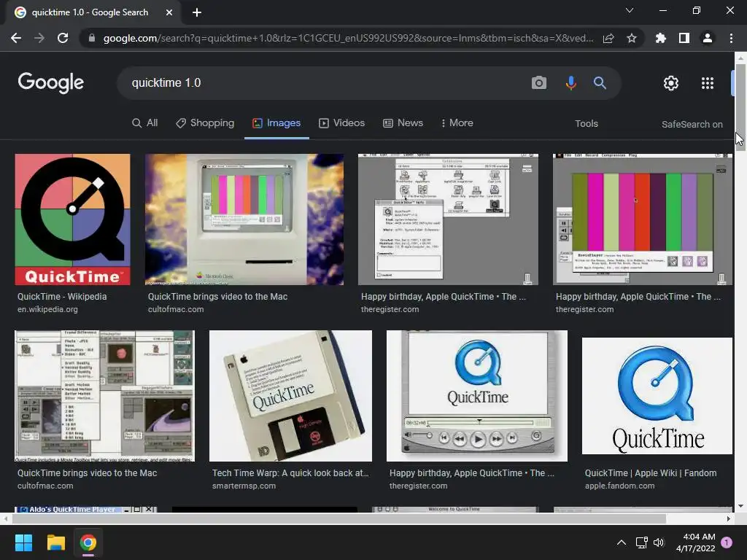
Task: Open the color bars MoviePlayer screenshot thumbnail
Action: coord(642,219)
